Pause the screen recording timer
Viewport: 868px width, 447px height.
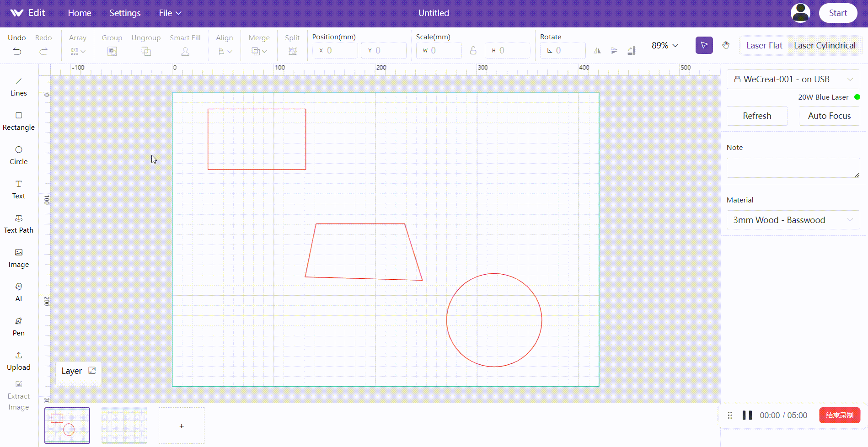(747, 415)
